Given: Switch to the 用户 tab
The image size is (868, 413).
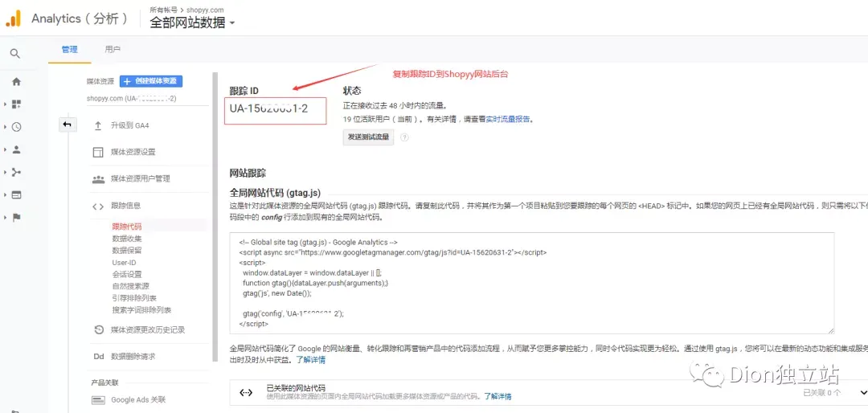Looking at the screenshot, I should (113, 50).
